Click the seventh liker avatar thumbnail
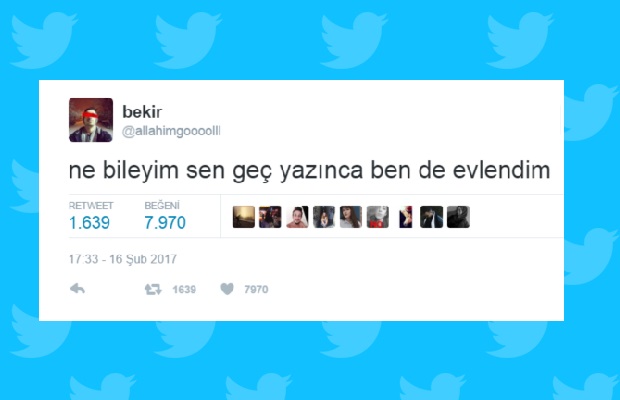The image size is (620, 400). pos(405,217)
